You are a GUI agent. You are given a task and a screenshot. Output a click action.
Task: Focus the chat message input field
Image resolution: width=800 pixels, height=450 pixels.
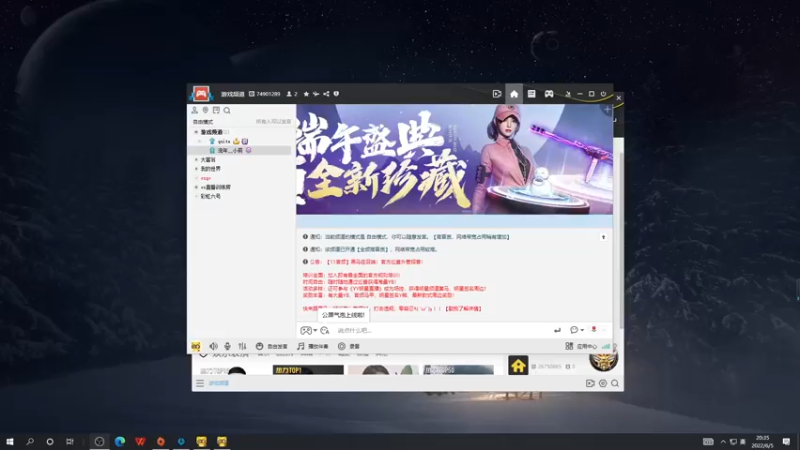(441, 331)
